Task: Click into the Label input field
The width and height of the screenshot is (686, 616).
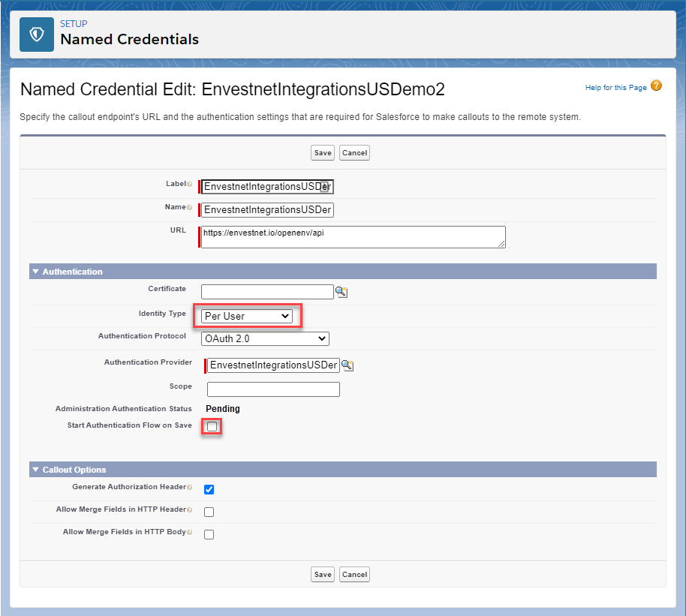Action: tap(267, 187)
